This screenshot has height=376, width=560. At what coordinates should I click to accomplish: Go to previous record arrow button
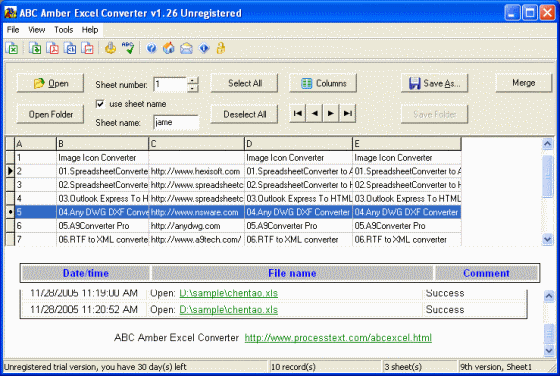point(314,114)
